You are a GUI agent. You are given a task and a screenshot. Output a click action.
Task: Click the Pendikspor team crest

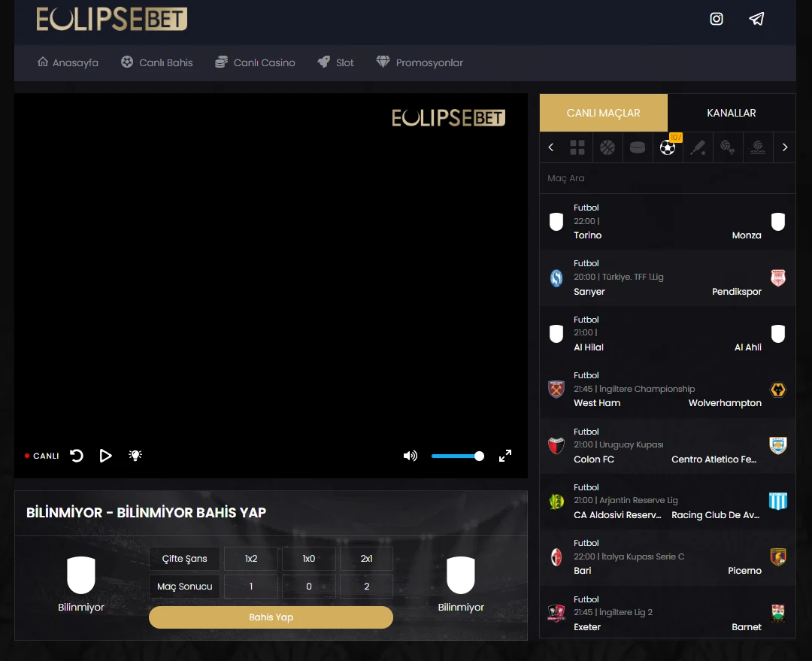pos(778,278)
